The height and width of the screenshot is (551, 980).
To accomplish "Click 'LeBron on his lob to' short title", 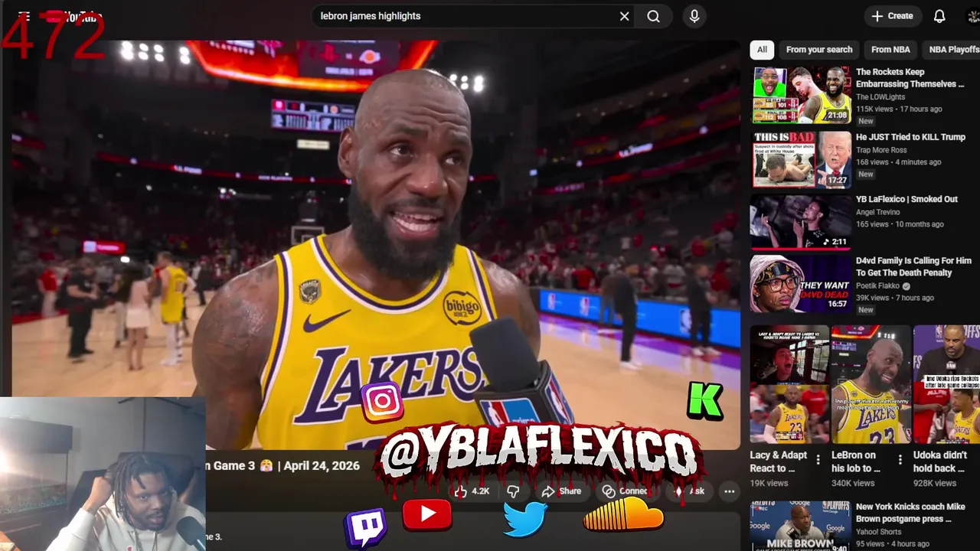I will [856, 461].
